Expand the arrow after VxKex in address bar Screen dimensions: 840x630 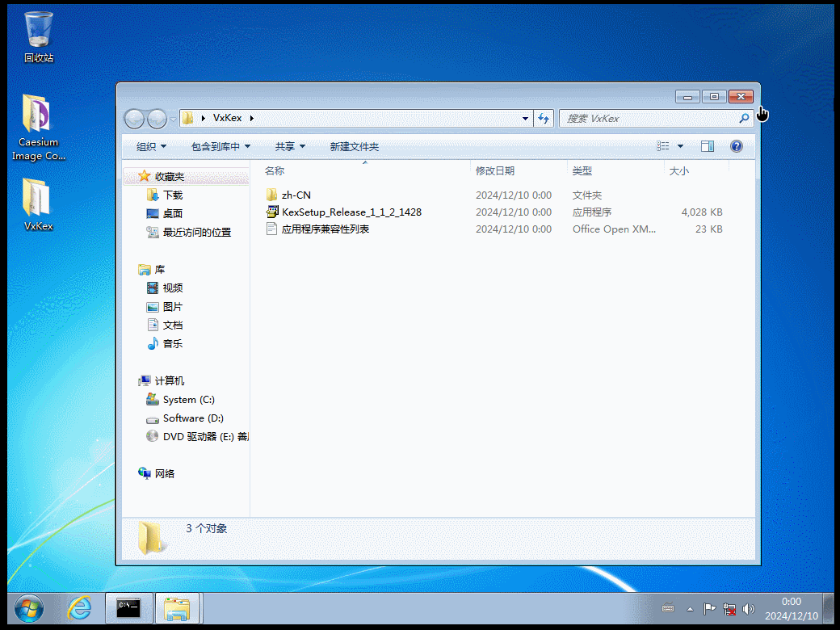(251, 118)
